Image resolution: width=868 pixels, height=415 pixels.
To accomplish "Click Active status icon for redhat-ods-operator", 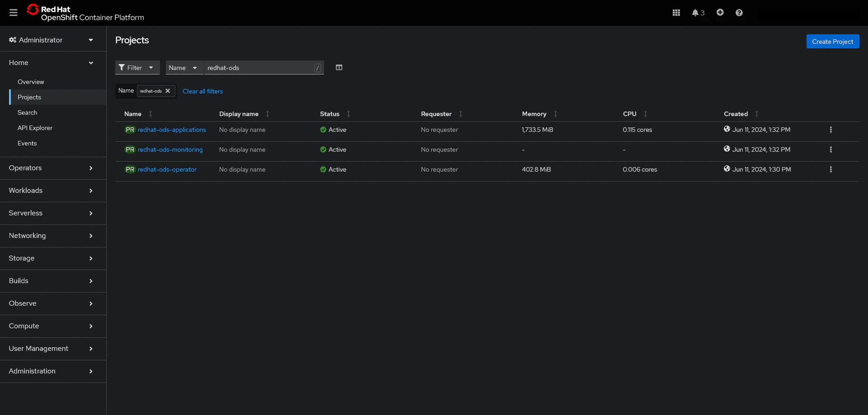I will (x=323, y=169).
